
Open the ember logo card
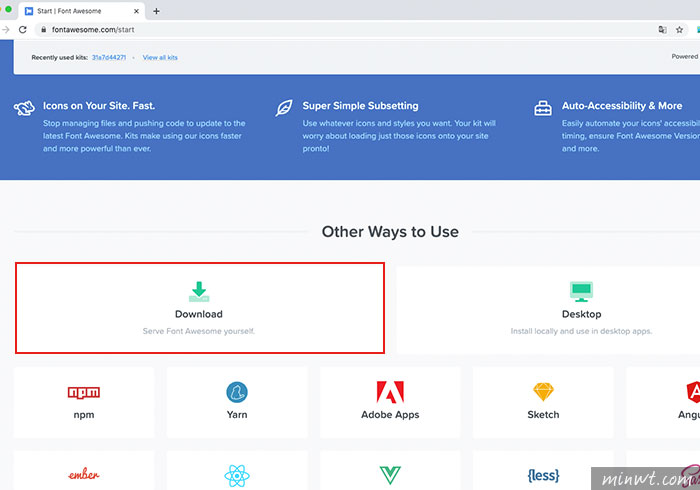coord(84,470)
